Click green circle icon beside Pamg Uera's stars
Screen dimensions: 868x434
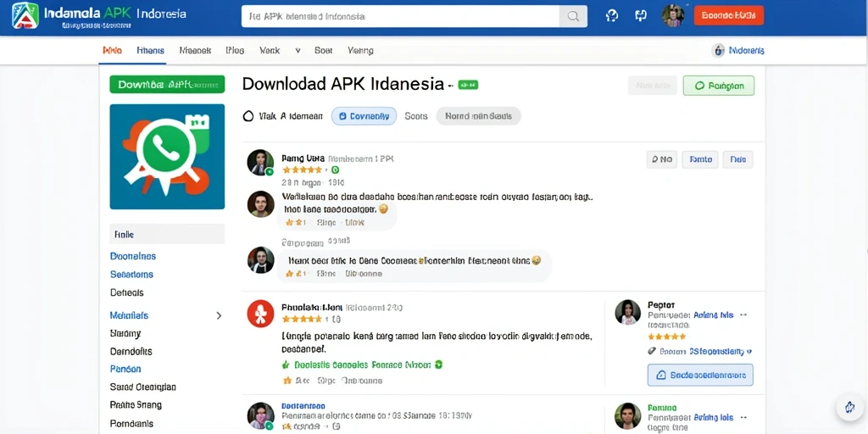[335, 170]
